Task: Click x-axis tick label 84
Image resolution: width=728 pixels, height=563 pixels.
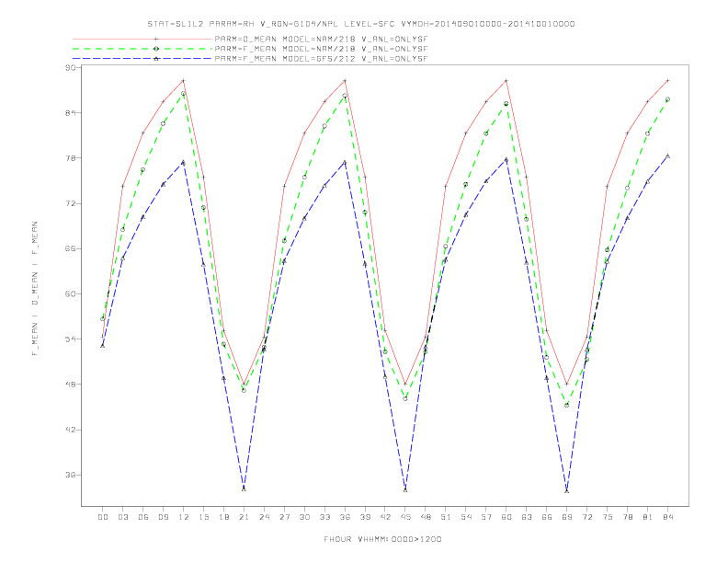Action: [668, 517]
